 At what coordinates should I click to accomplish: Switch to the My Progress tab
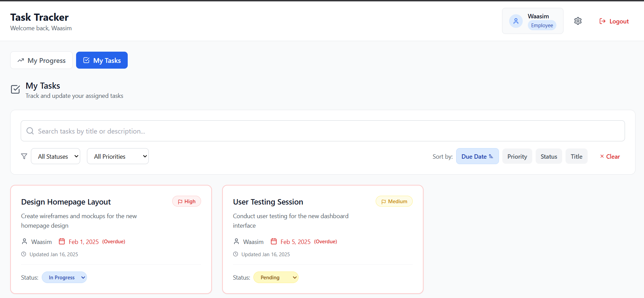point(41,60)
